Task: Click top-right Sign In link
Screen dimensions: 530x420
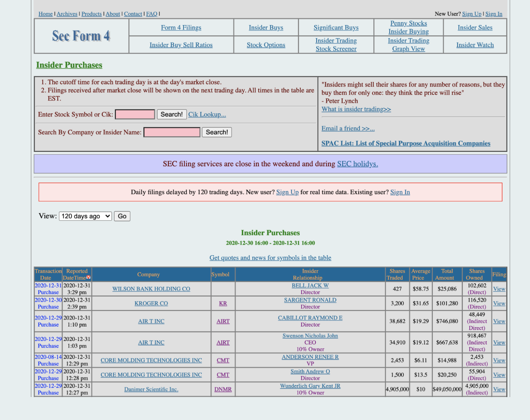Action: coord(494,14)
